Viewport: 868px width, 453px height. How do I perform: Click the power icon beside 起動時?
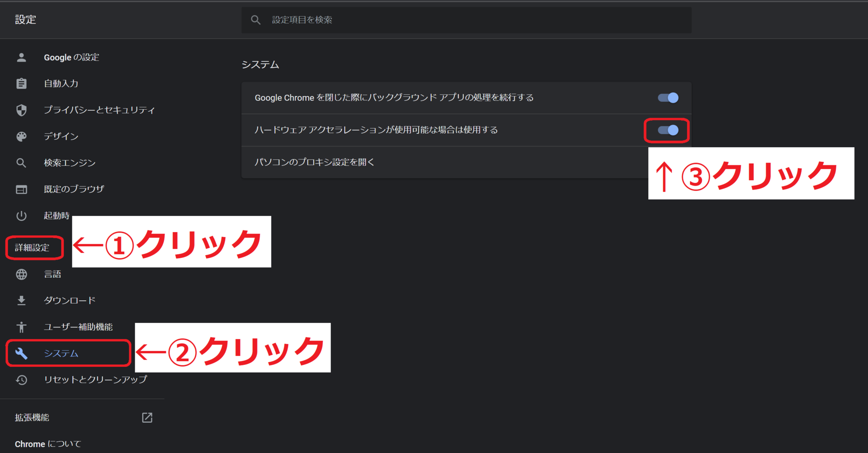pos(21,216)
